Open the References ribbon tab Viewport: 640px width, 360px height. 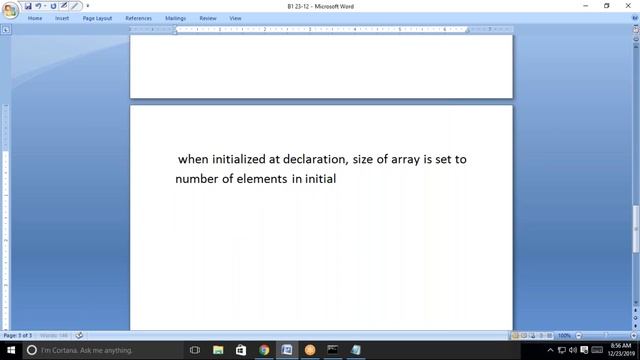tap(138, 18)
